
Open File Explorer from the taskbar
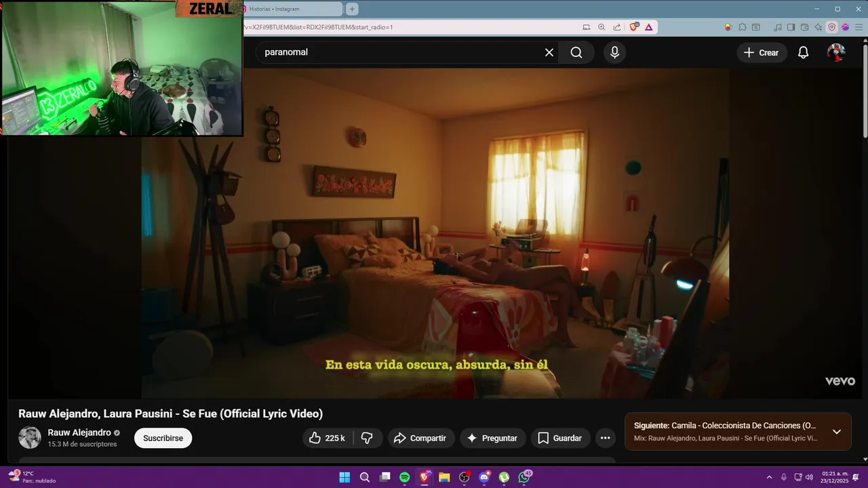[444, 477]
